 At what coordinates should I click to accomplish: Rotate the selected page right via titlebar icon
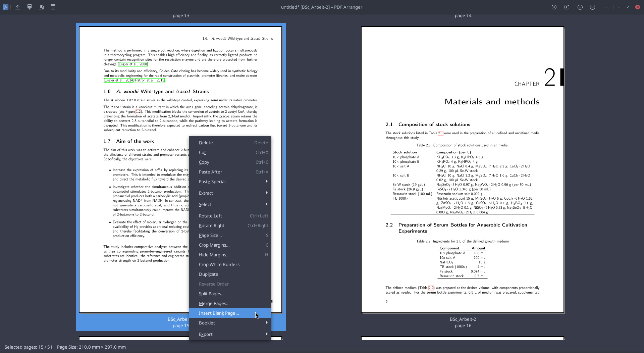point(566,7)
